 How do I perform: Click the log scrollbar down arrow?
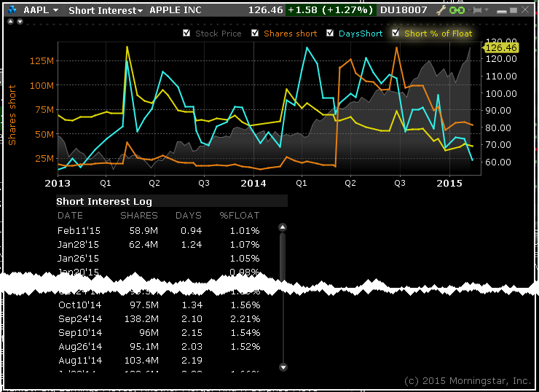[283, 367]
